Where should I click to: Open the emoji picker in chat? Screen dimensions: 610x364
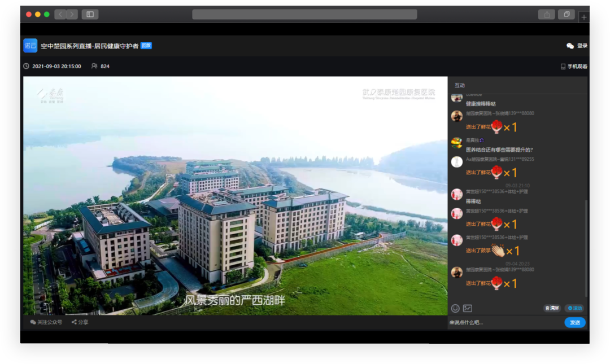[455, 308]
